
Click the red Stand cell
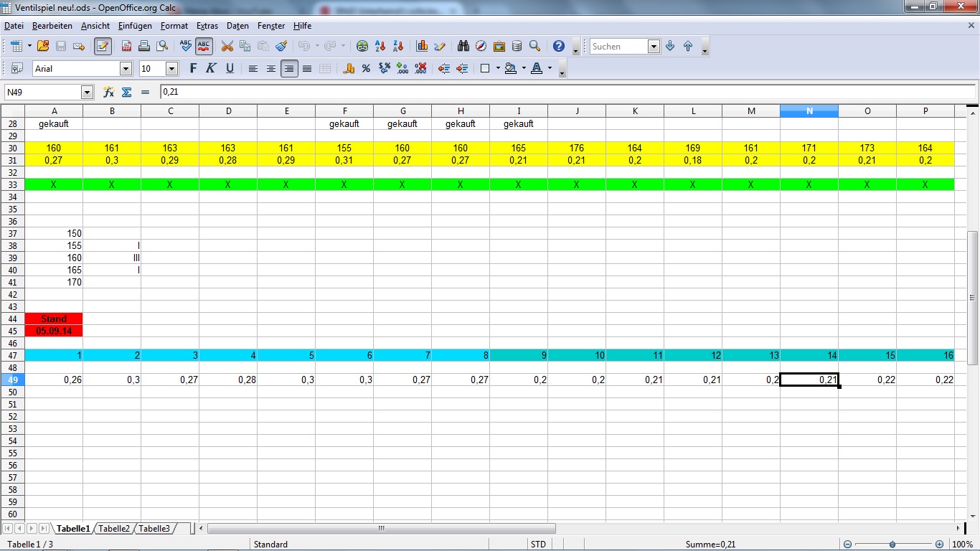pos(54,319)
